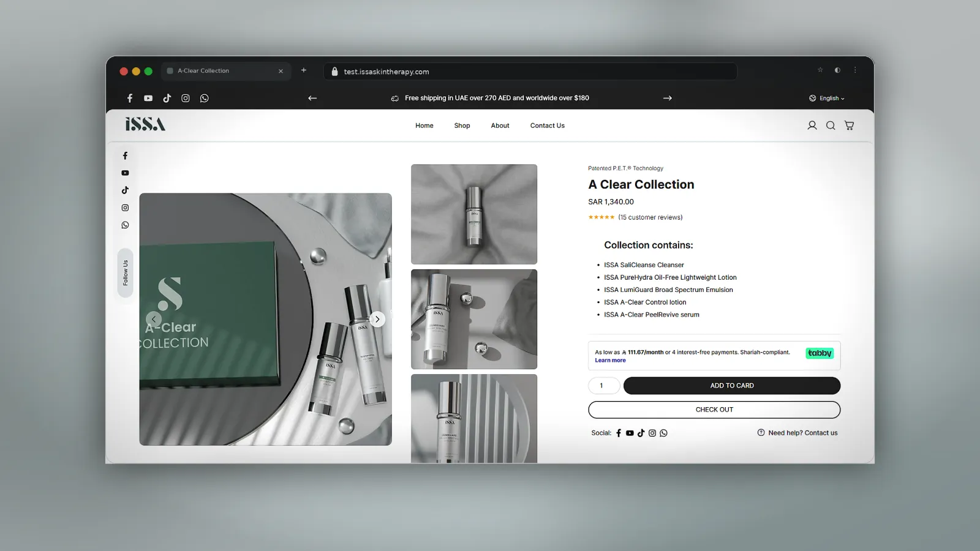Click the ISSA logo

[x=145, y=124]
